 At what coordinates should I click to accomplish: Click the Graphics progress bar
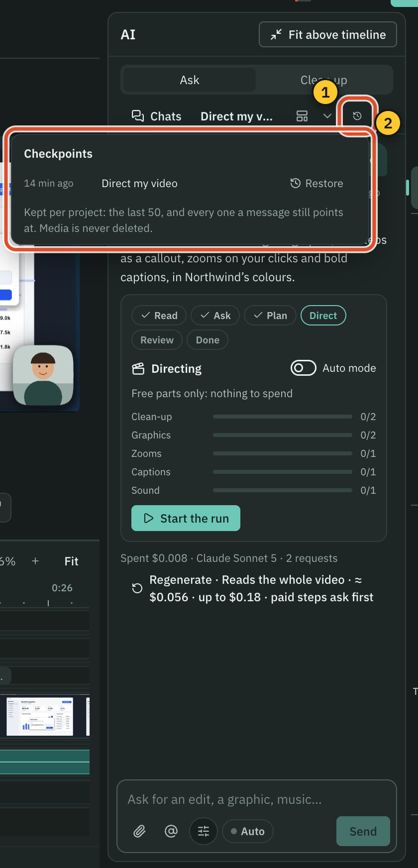pyautogui.click(x=282, y=435)
